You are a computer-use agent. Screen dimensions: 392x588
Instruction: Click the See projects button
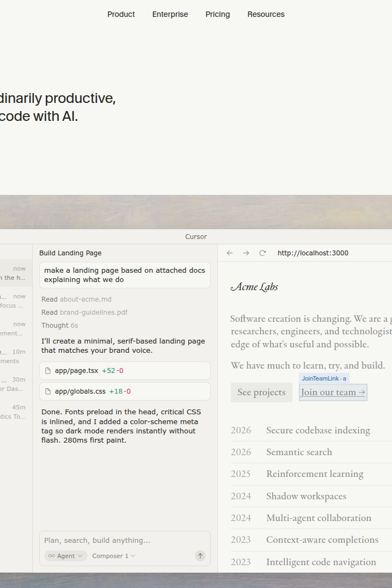pos(261,392)
